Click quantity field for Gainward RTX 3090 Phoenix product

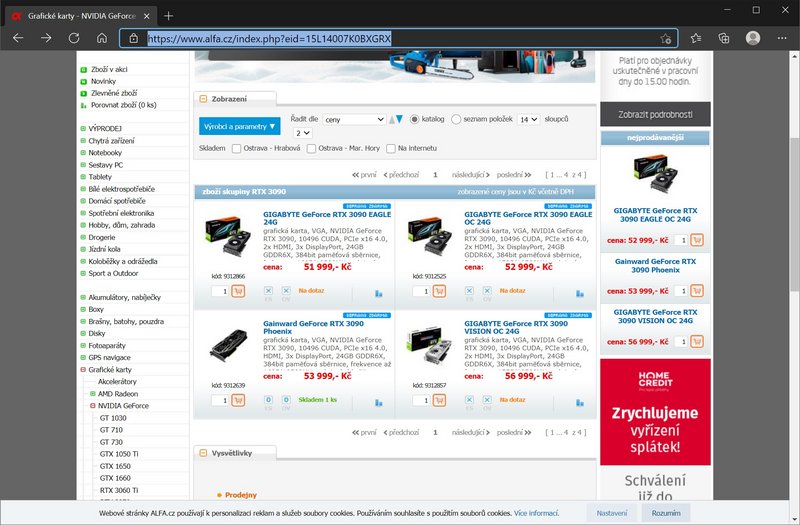click(x=220, y=401)
